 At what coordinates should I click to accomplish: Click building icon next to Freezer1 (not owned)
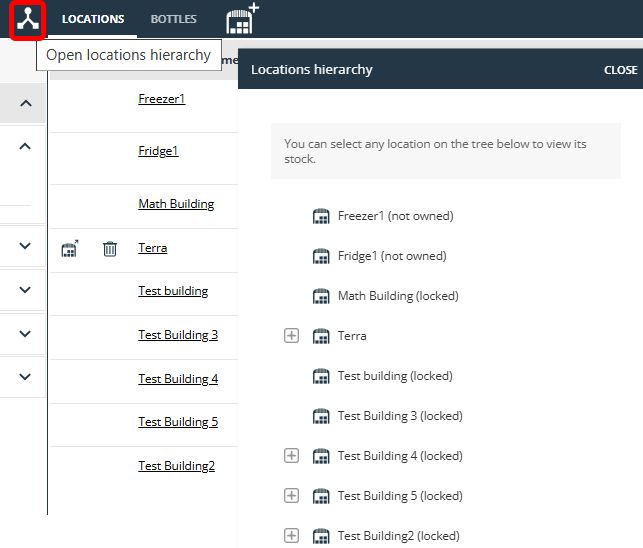pos(321,216)
